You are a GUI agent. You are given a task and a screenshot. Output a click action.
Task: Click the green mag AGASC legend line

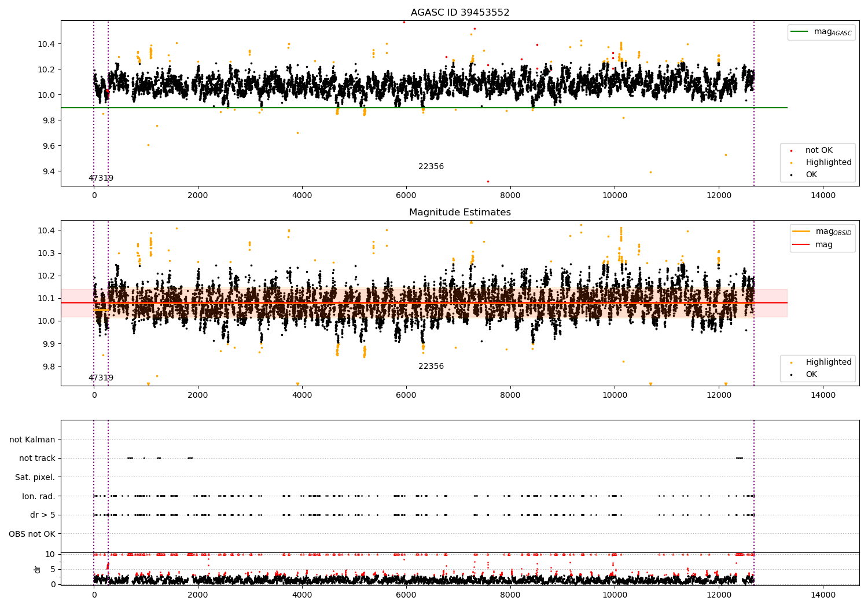tap(799, 32)
